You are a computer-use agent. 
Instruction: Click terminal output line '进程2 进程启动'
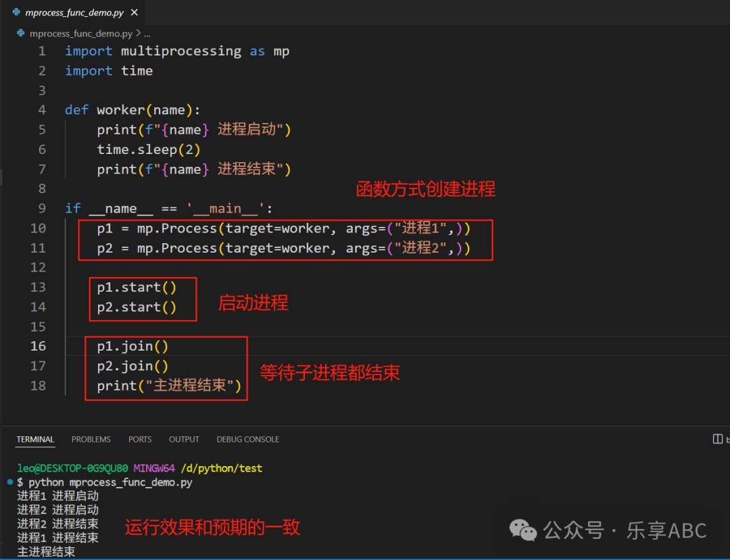57,510
